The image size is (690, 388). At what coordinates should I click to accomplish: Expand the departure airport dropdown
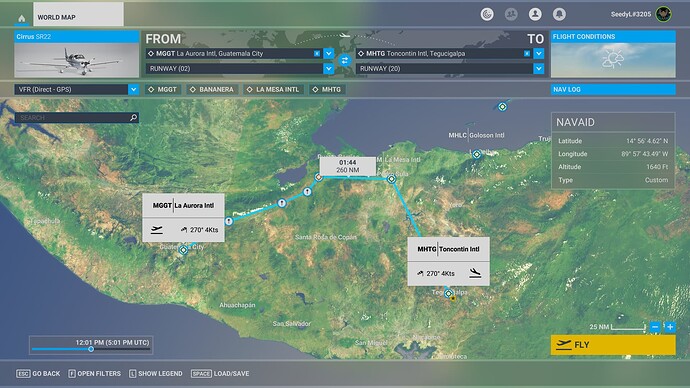[x=329, y=53]
